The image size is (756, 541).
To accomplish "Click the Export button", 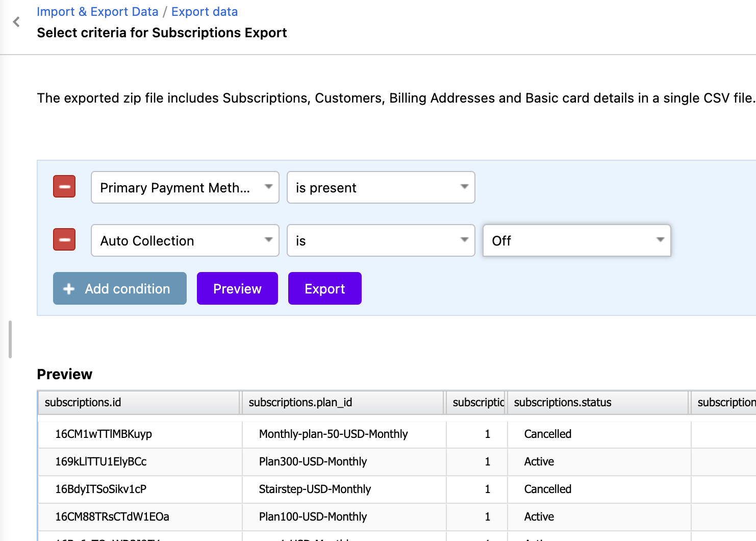I will point(324,288).
